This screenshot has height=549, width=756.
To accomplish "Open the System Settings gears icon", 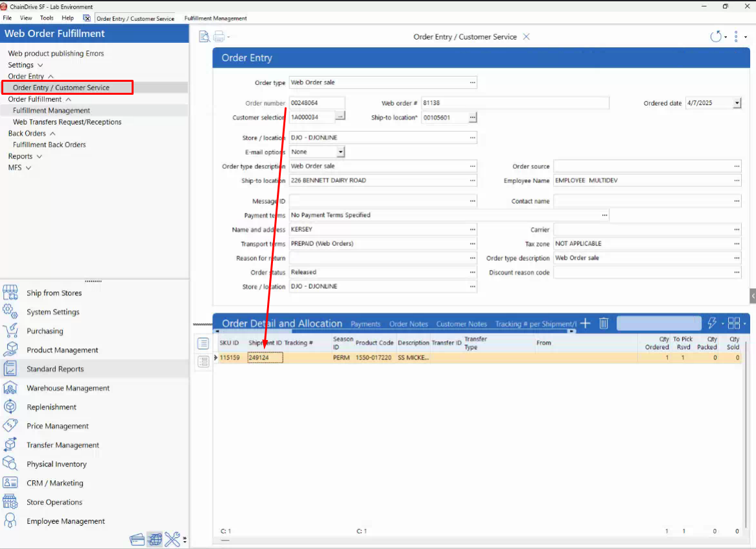I will click(10, 311).
